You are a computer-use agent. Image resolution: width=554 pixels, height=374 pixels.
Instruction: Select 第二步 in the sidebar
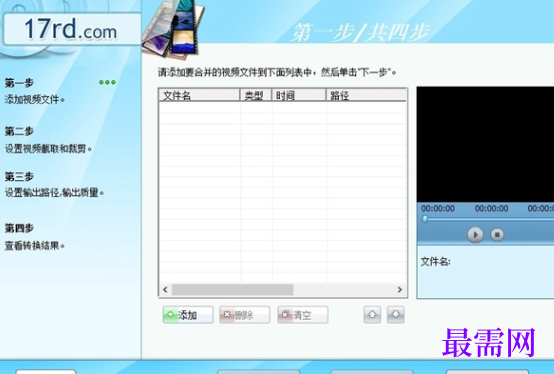tap(19, 131)
